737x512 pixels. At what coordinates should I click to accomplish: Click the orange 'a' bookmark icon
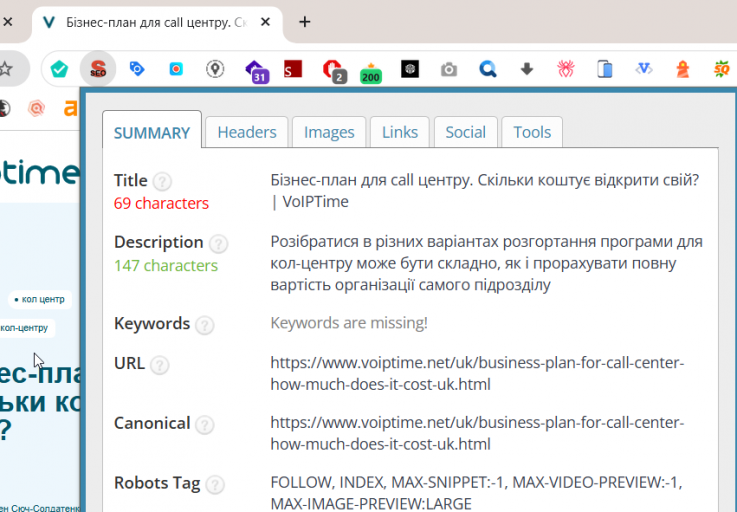tap(71, 109)
